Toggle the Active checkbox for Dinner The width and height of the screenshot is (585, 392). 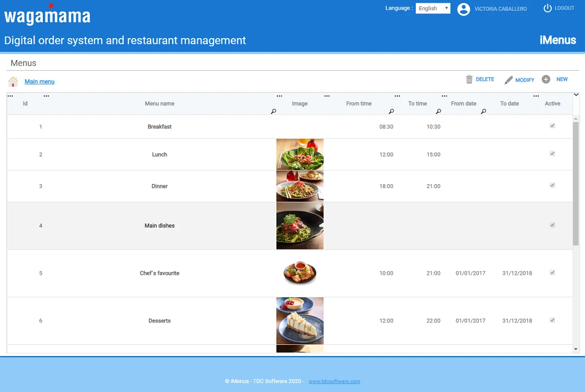pos(552,185)
